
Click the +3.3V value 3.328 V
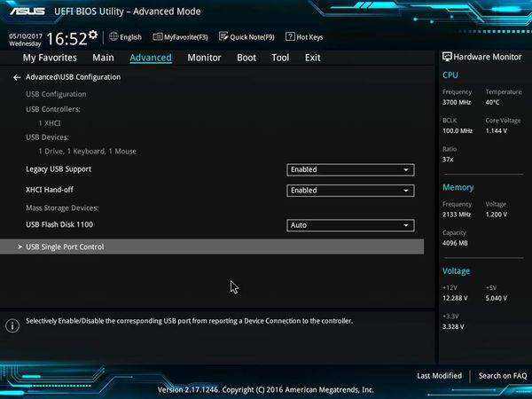(453, 326)
